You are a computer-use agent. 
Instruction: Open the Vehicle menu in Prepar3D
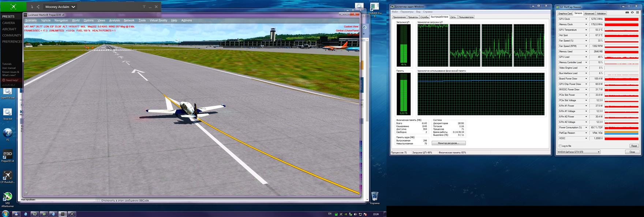coord(46,20)
